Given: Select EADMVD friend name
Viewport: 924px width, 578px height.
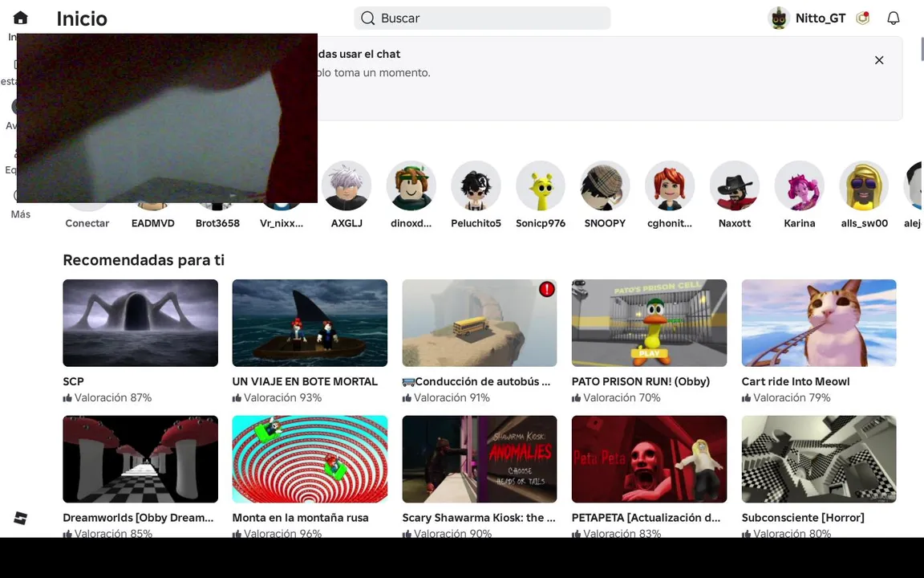Looking at the screenshot, I should 152,223.
